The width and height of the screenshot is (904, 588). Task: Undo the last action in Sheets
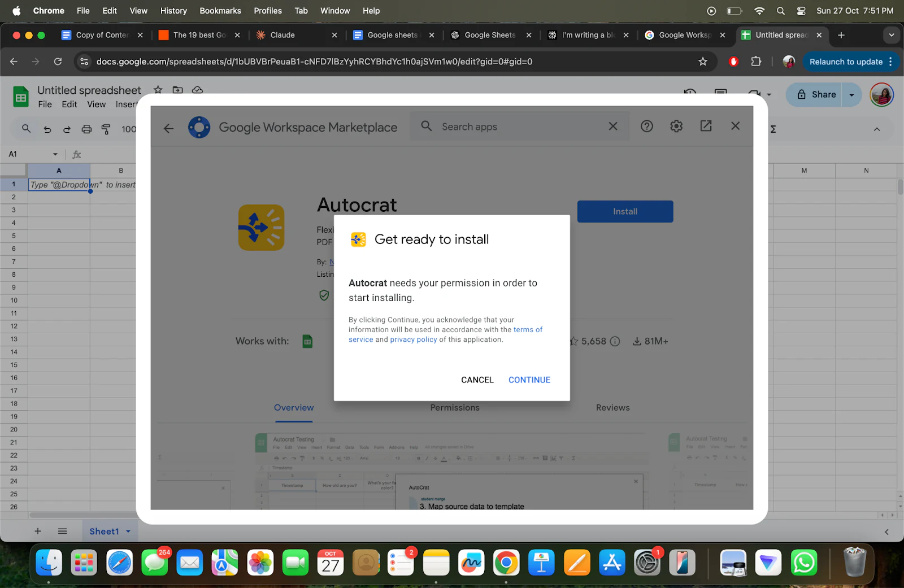(x=47, y=129)
